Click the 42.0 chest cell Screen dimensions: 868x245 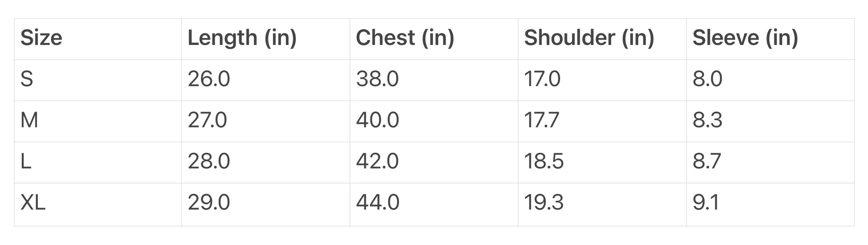tap(377, 161)
